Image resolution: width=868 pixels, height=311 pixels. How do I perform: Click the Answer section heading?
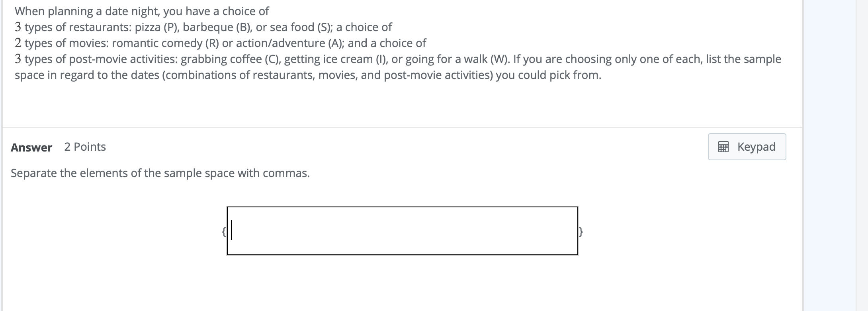31,147
